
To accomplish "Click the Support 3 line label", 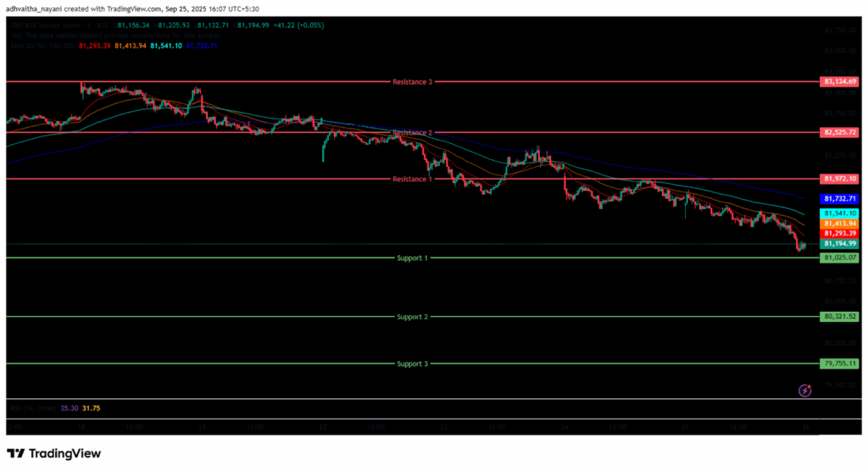I will coord(412,363).
